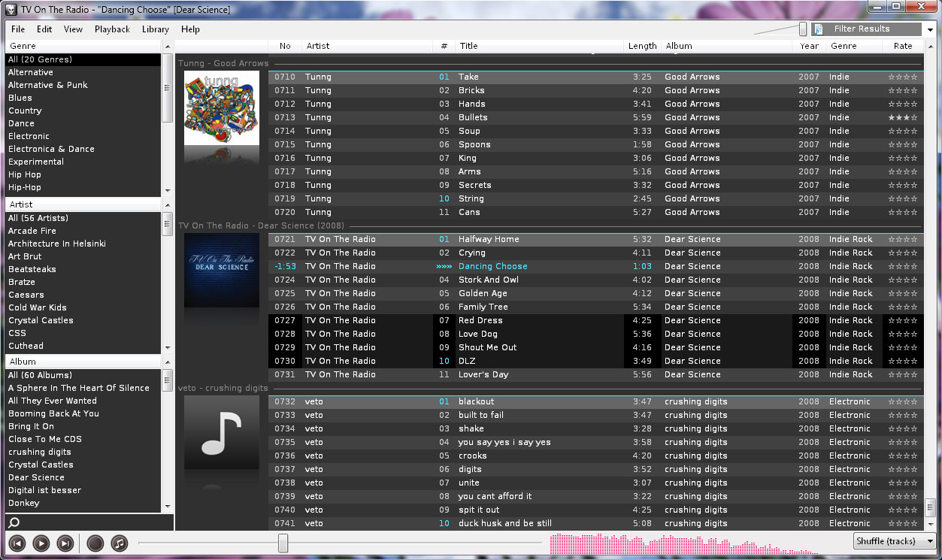Sort playlist by Rate column header
This screenshot has width=942, height=560.
pyautogui.click(x=903, y=46)
